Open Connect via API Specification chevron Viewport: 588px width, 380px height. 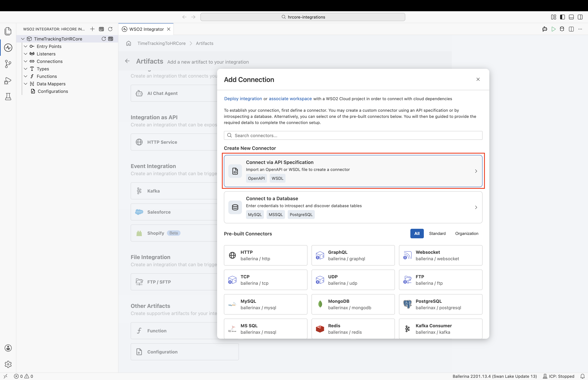click(476, 171)
